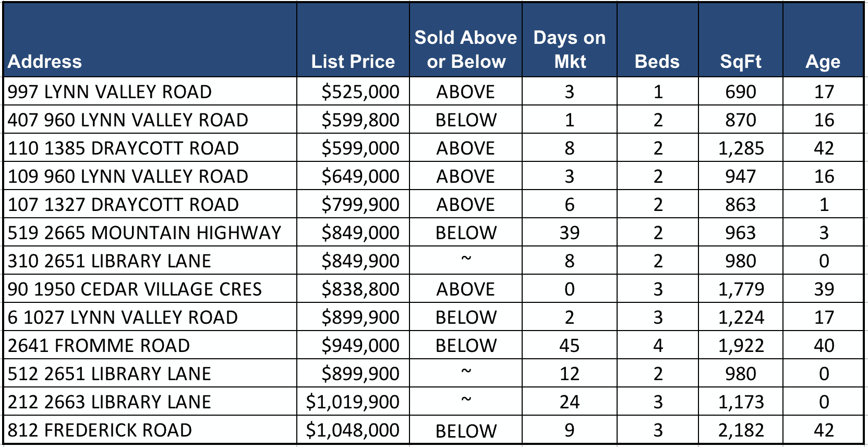Viewport: 868px width, 447px height.
Task: Click the 90 1950 CEDAR VILLAGE CRES cell
Action: coord(135,289)
